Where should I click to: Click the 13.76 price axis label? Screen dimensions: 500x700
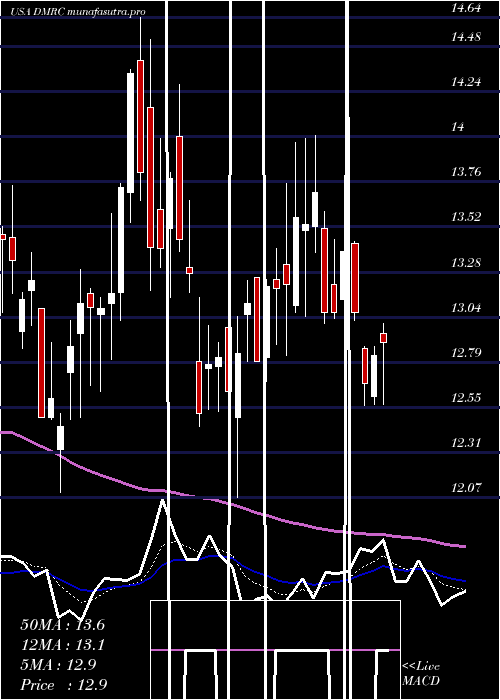pyautogui.click(x=466, y=172)
